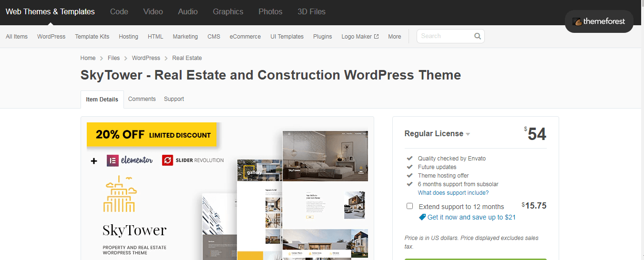Image resolution: width=644 pixels, height=260 pixels.
Task: Click the SkyTower bedroom preview screenshot
Action: pyautogui.click(x=325, y=156)
